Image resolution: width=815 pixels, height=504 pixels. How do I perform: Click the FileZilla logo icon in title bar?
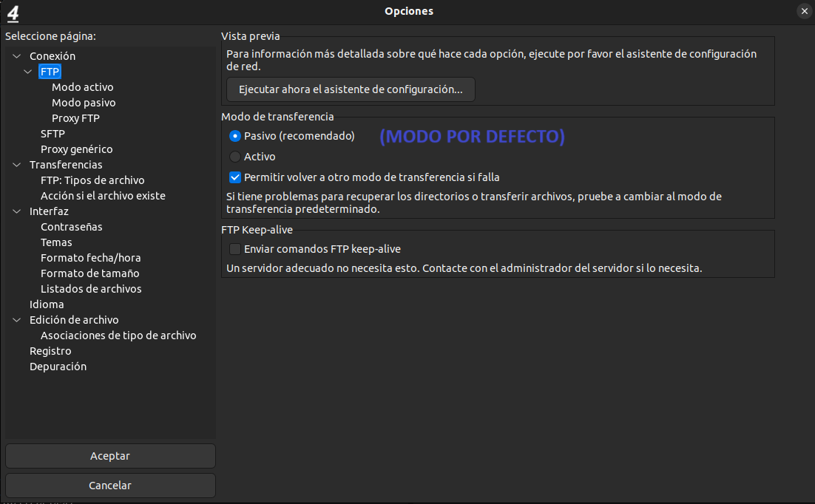point(13,12)
